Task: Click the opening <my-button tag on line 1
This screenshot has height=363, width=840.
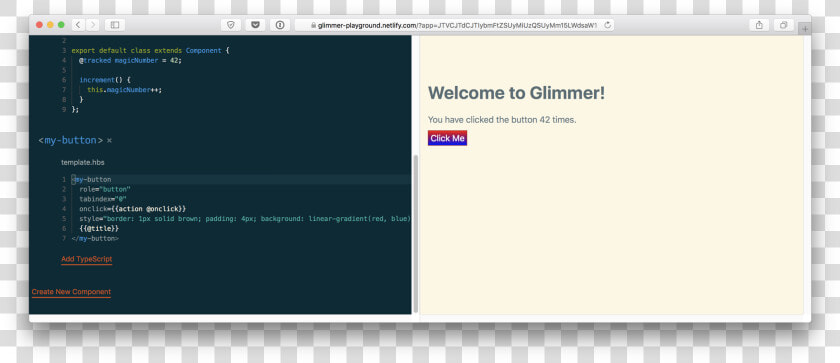Action: point(91,179)
